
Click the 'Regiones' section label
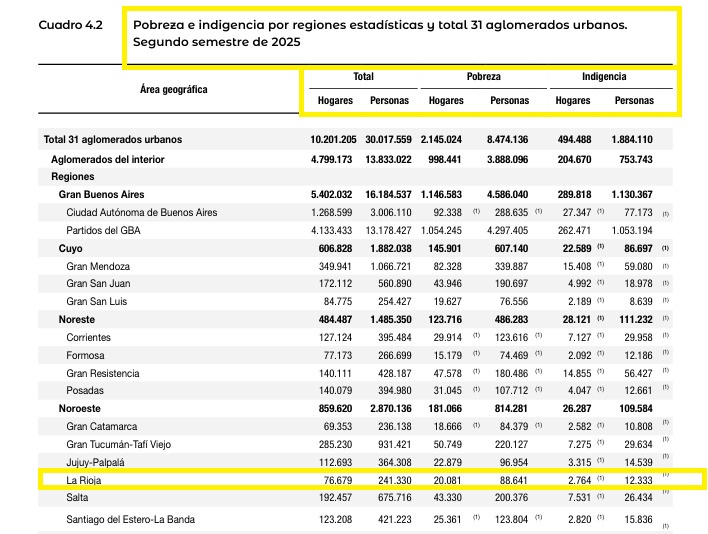[73, 176]
